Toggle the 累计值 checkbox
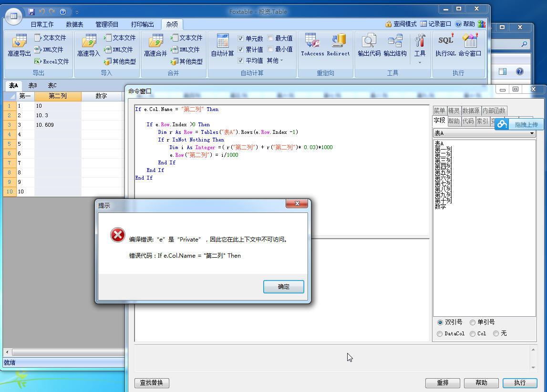 [240, 50]
